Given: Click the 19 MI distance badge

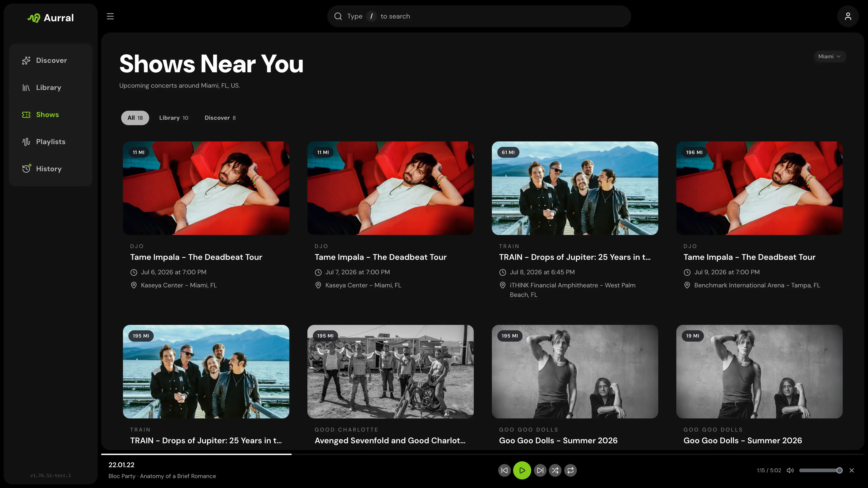Looking at the screenshot, I should (692, 336).
